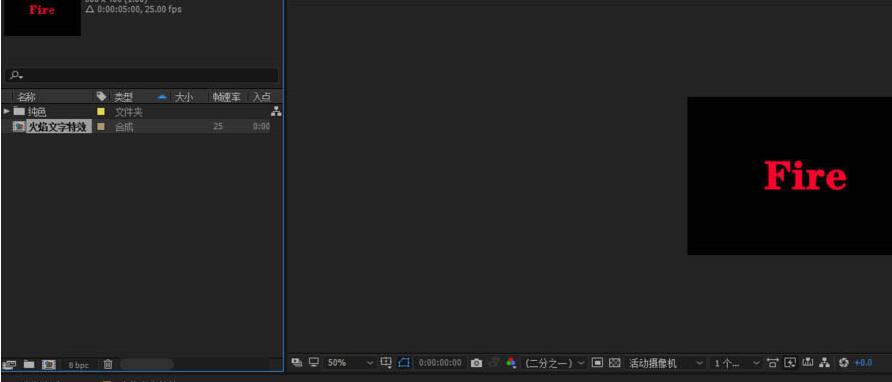Open the show channel RGB color icon
The width and height of the screenshot is (892, 382).
pyautogui.click(x=511, y=363)
